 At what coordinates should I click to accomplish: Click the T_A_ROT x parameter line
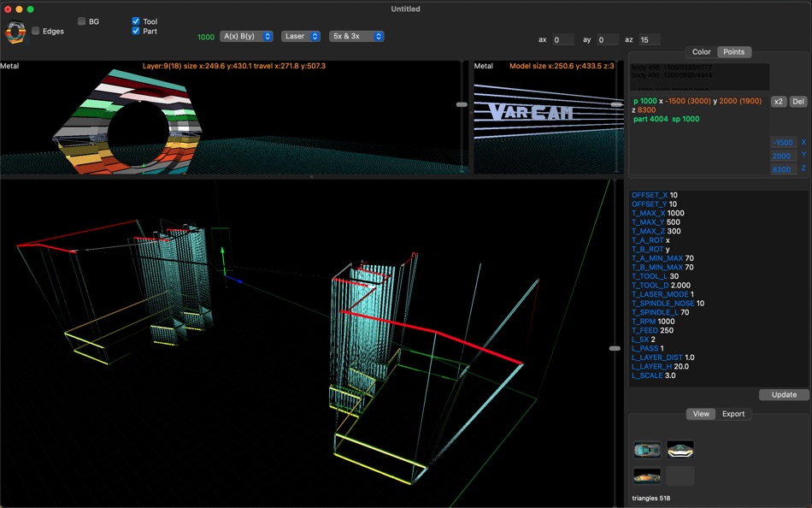click(650, 240)
